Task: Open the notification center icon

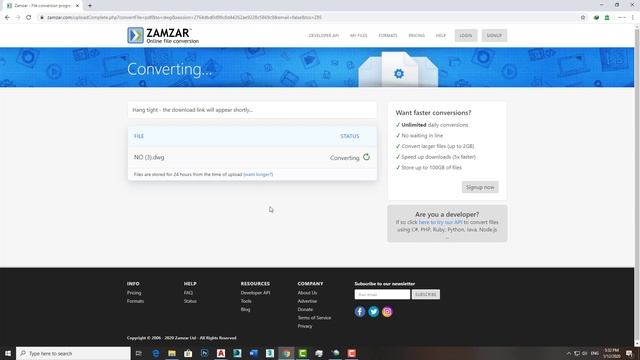Action: [629, 353]
